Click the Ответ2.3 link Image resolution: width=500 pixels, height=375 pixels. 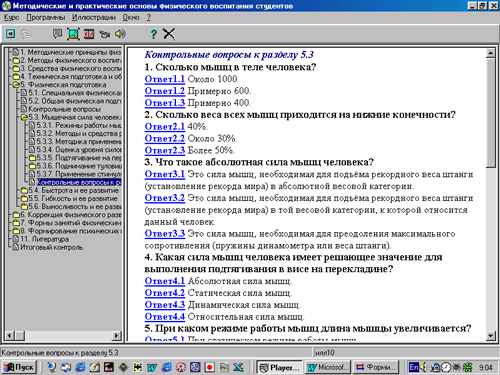click(165, 150)
